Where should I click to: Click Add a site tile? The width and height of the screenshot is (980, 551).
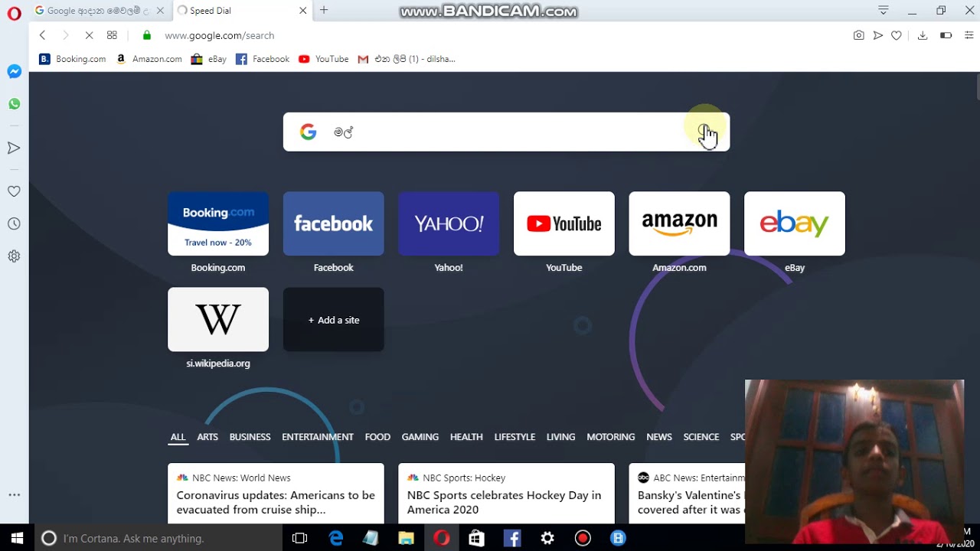click(334, 319)
